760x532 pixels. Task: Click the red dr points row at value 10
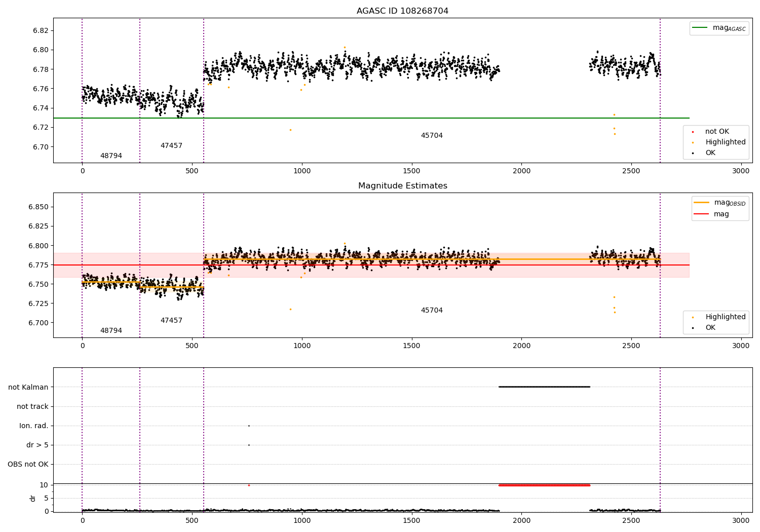click(544, 485)
